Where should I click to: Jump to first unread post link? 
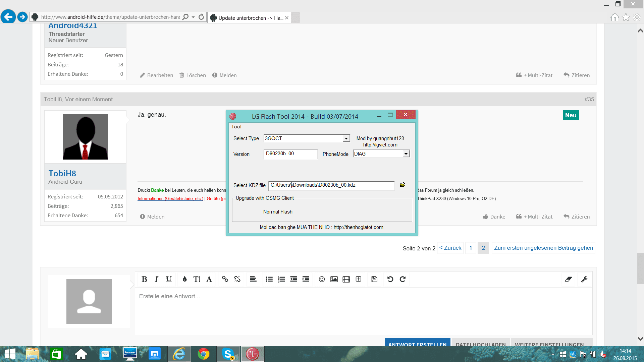click(543, 248)
